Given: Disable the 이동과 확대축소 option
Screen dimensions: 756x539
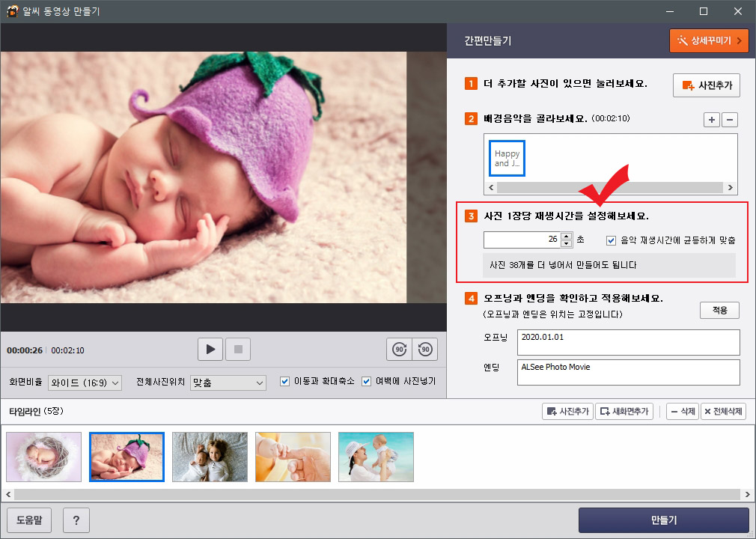Looking at the screenshot, I should point(285,381).
